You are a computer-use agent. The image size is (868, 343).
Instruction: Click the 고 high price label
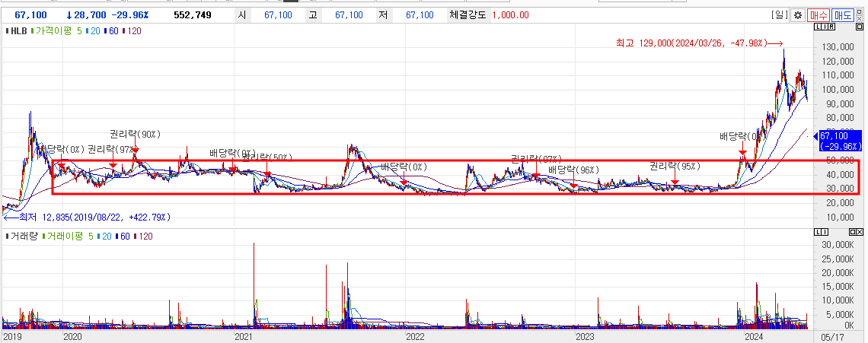point(313,15)
